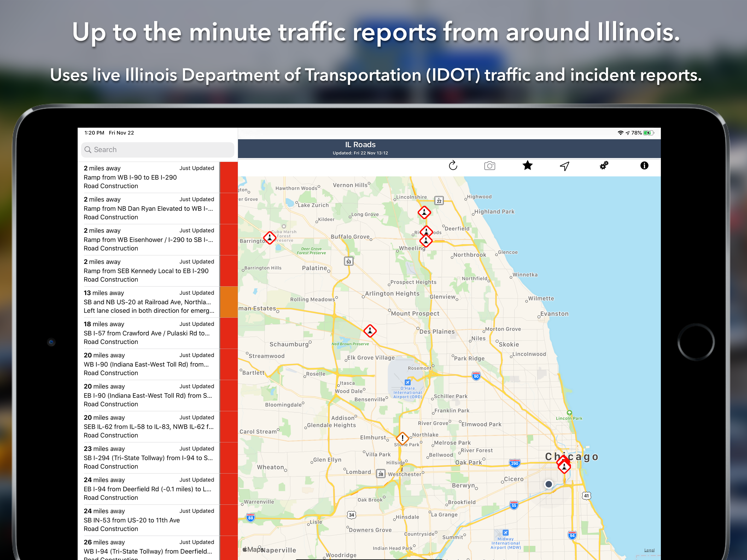Tap the Evanston label on map
The height and width of the screenshot is (560, 747).
(554, 314)
